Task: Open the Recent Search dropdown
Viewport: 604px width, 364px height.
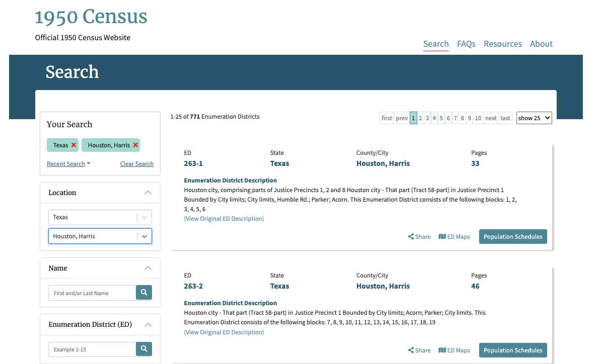Action: coord(68,163)
